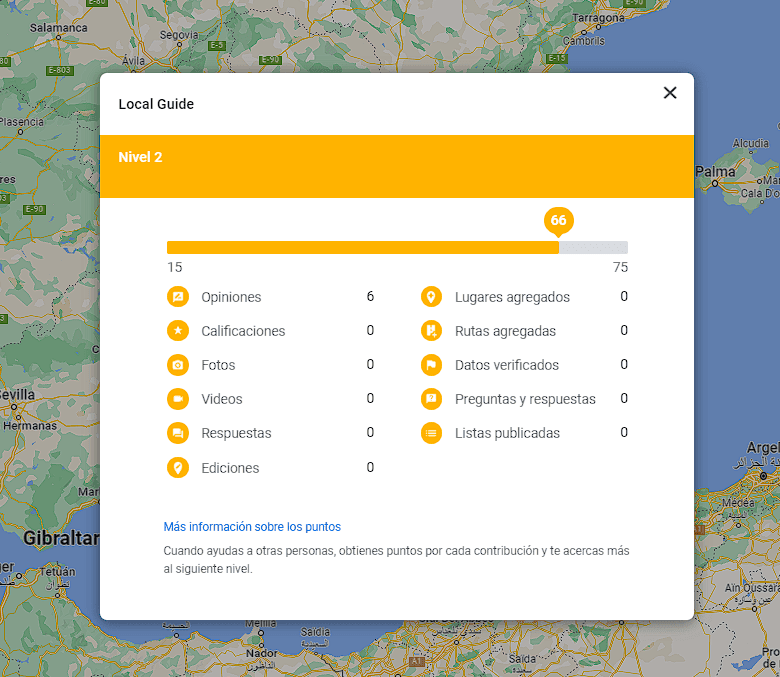Click the Calificaciones star icon
This screenshot has width=780, height=677.
click(178, 331)
